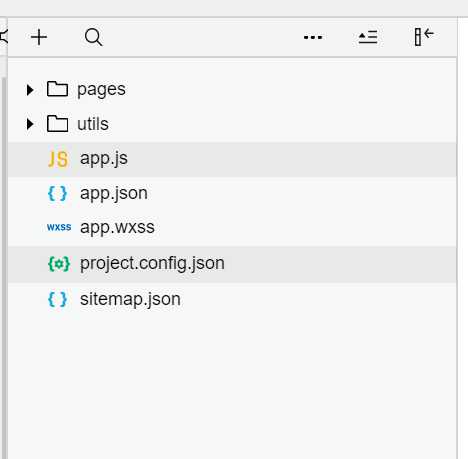Viewport: 468px width, 459px height.
Task: Select the utils folder
Action: point(232,124)
